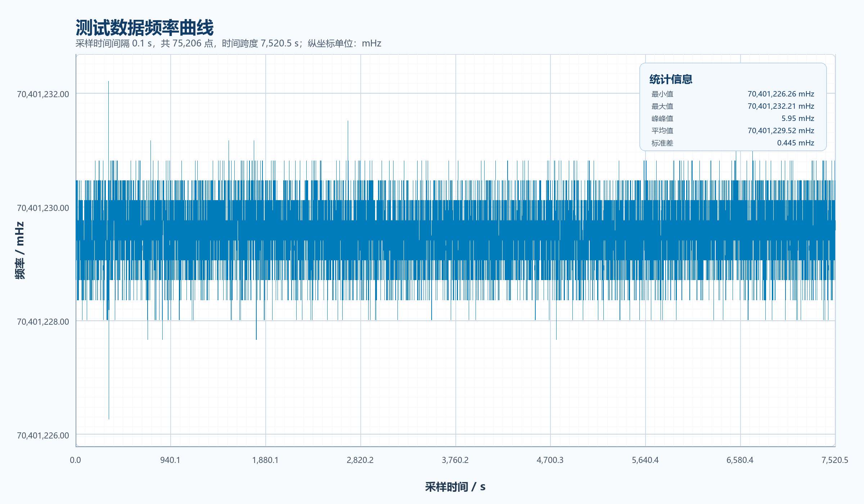Click the x-axis title 采样时间 / s
Image resolution: width=864 pixels, height=504 pixels.
pyautogui.click(x=455, y=487)
